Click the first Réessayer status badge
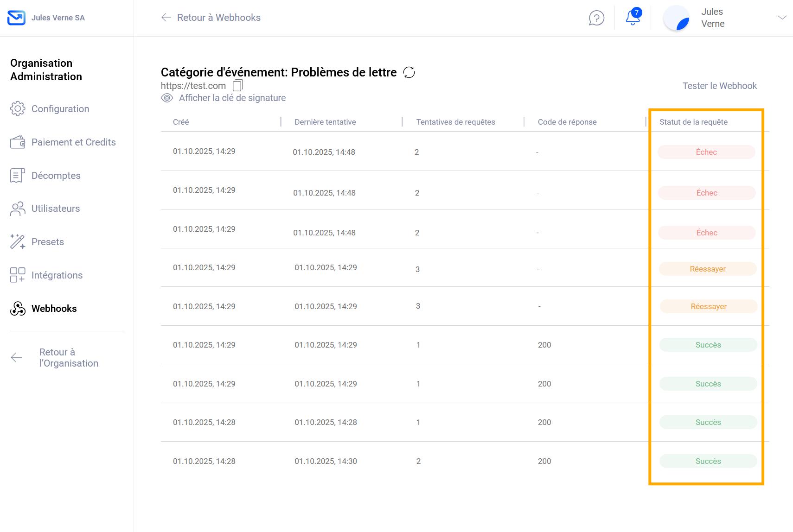Viewport: 793px width, 532px height. 708,269
